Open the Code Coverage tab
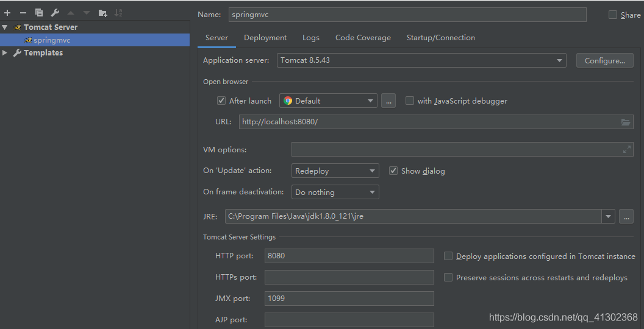The image size is (644, 329). pyautogui.click(x=363, y=38)
